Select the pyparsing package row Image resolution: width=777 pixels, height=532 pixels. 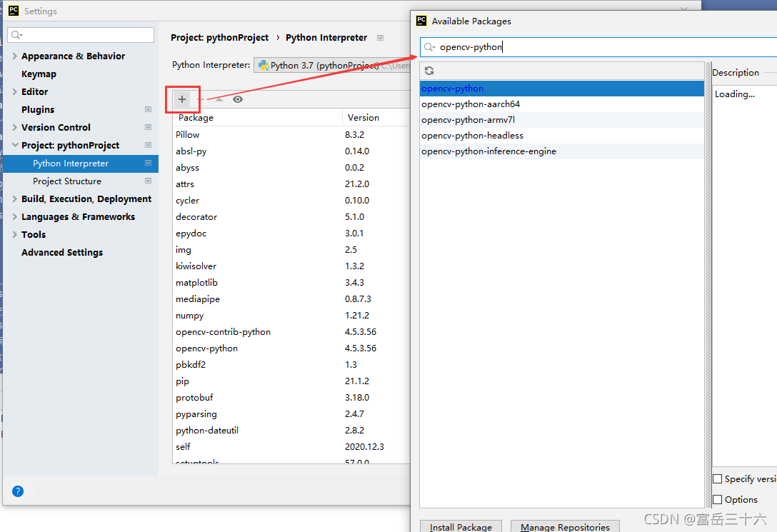click(x=291, y=413)
